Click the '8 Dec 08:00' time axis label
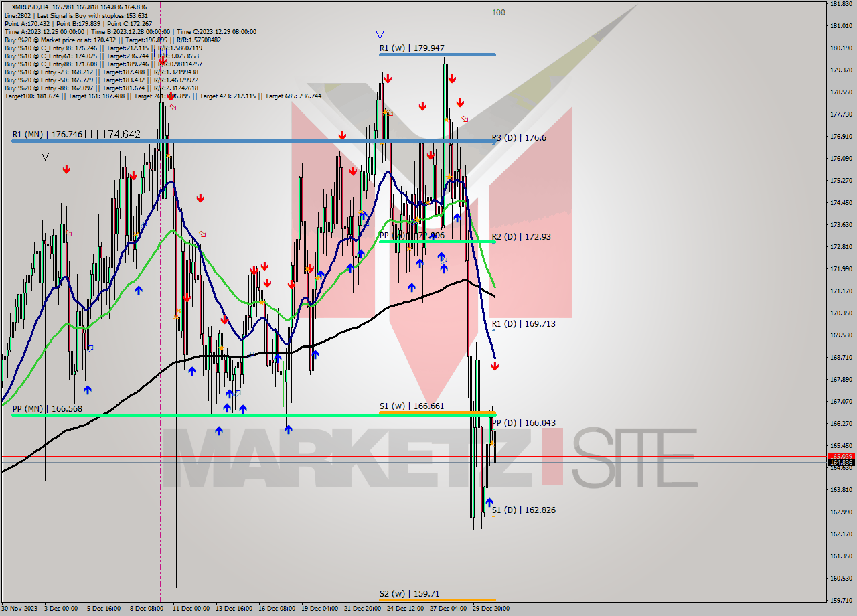The width and height of the screenshot is (857, 616). tap(147, 609)
